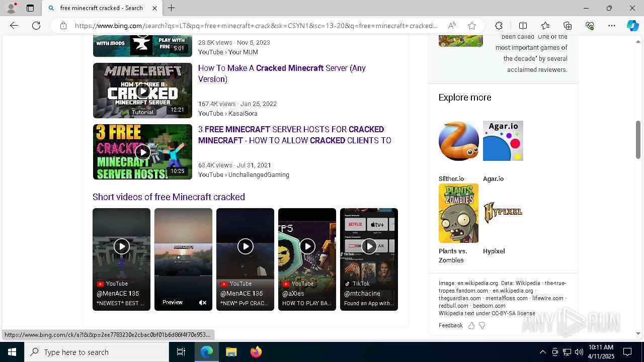Viewport: 644px width, 362px height.
Task: Play the @mtchacine TikTok video
Action: coord(369,259)
